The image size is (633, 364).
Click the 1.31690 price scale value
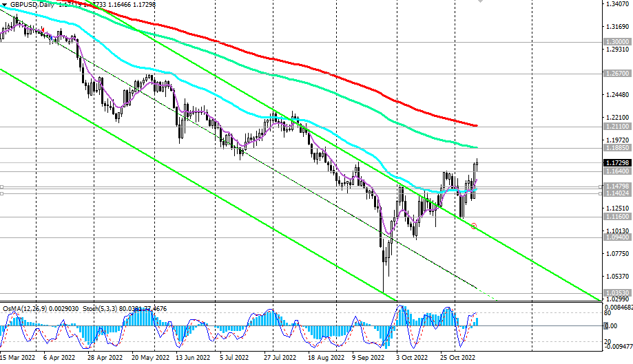(x=618, y=27)
